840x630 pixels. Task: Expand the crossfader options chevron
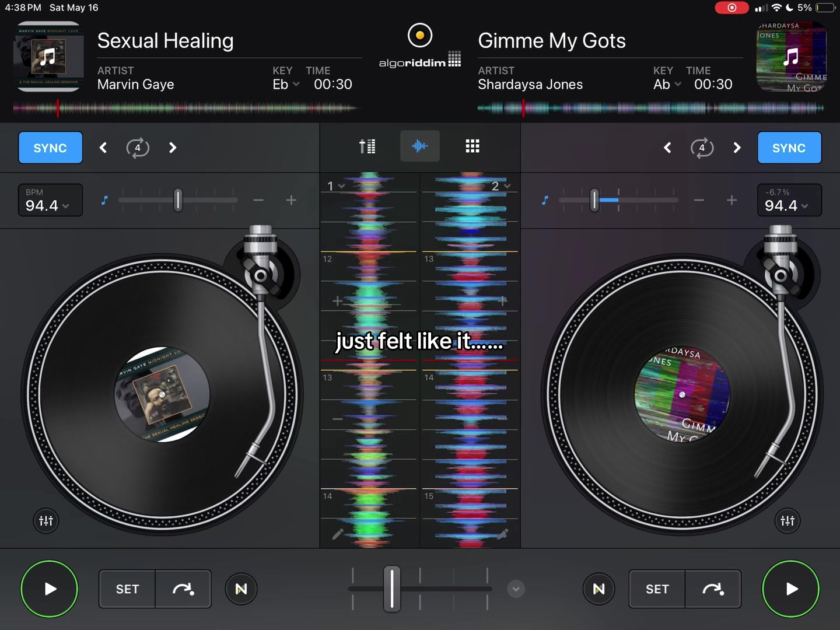pyautogui.click(x=516, y=589)
